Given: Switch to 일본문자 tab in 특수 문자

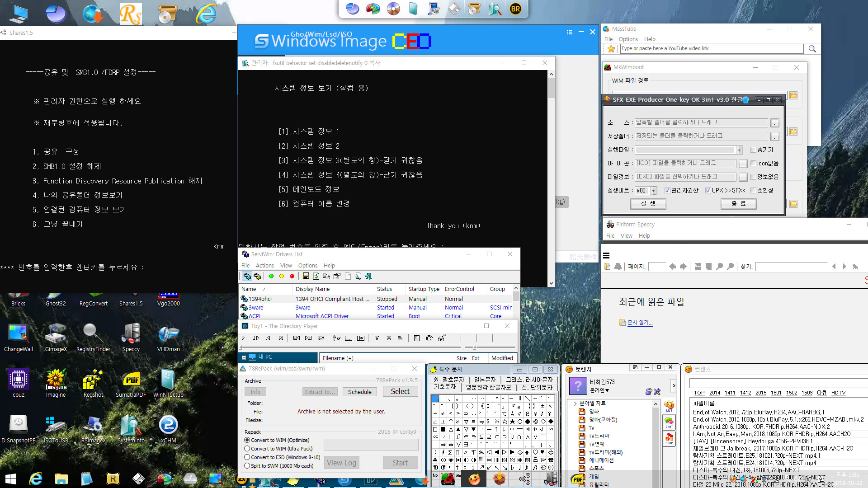Looking at the screenshot, I should [485, 380].
